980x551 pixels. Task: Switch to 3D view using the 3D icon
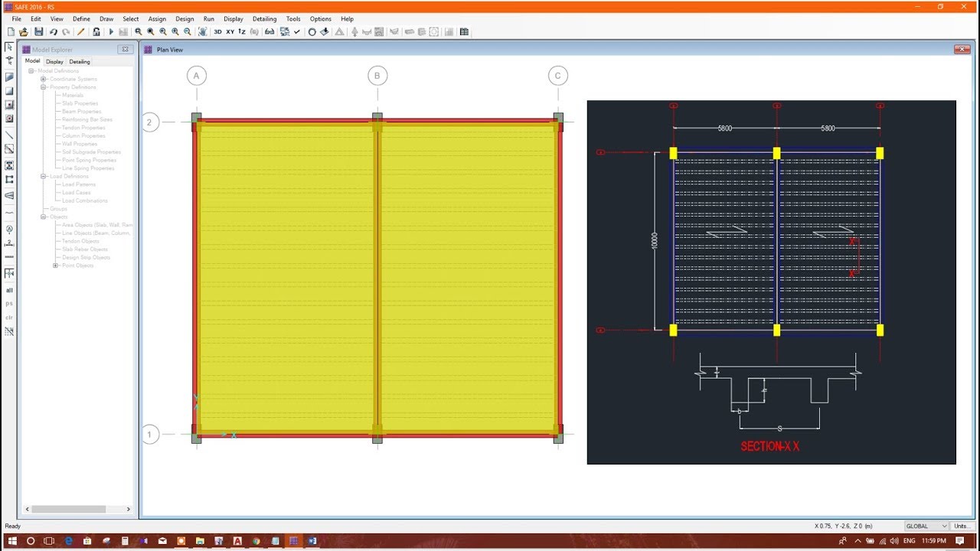pyautogui.click(x=218, y=31)
